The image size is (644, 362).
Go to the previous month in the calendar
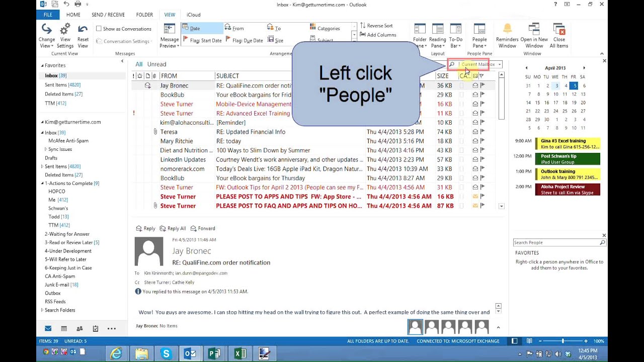click(526, 68)
